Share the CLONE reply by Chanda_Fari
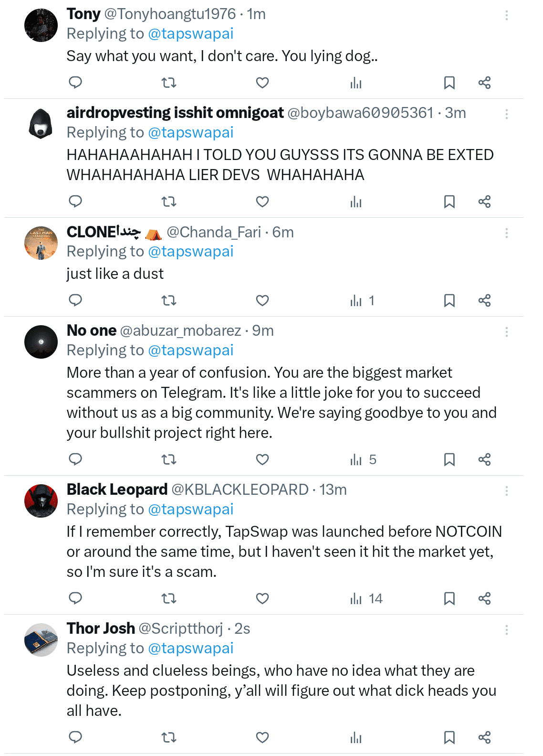This screenshot has height=756, width=543. pos(484,300)
